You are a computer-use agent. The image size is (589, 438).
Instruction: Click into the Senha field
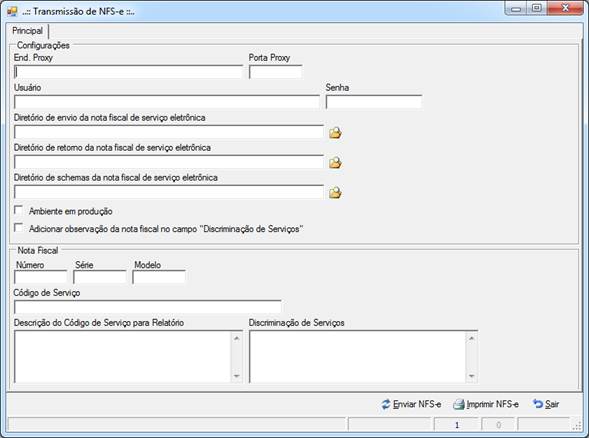(x=374, y=102)
